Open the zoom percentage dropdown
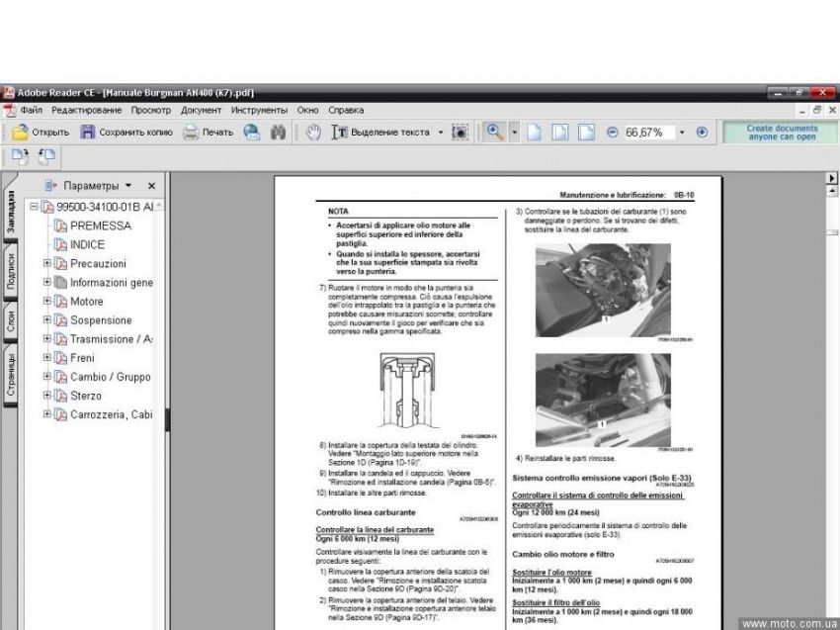 click(x=681, y=132)
